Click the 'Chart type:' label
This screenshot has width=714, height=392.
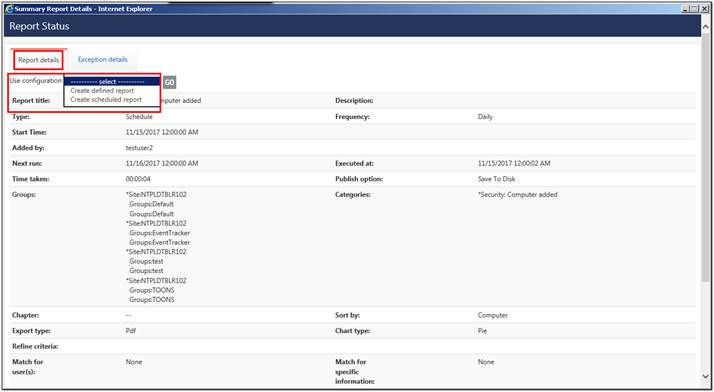352,331
